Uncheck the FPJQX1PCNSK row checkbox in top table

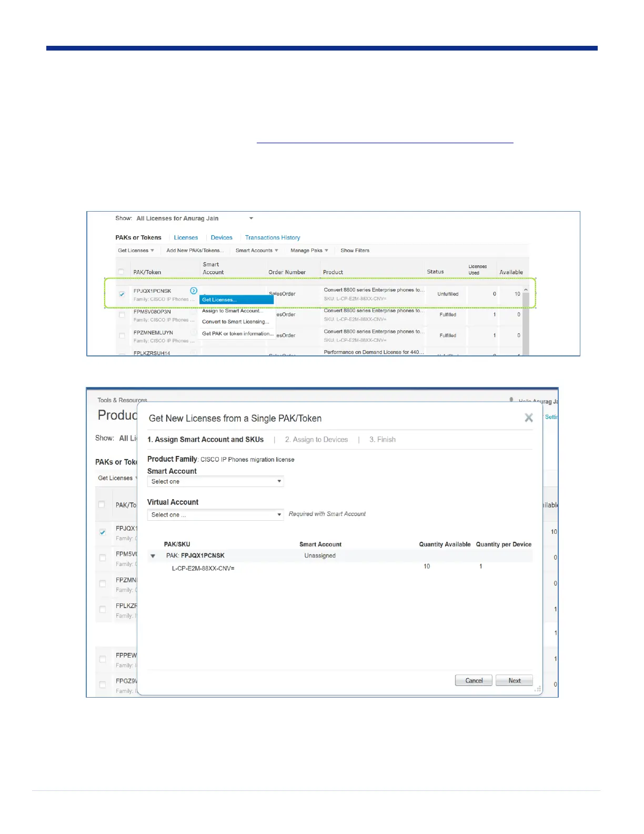(122, 294)
